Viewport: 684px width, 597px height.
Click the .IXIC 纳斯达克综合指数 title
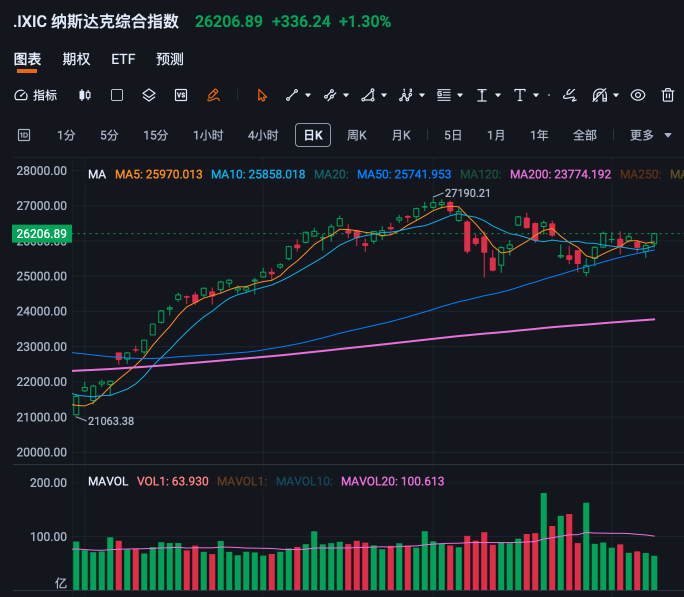(x=96, y=21)
